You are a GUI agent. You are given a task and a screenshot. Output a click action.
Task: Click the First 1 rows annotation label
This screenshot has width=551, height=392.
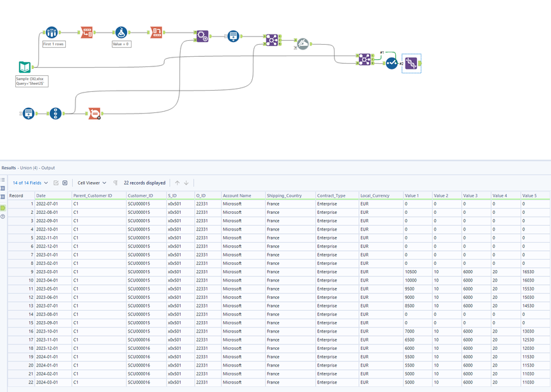(54, 44)
